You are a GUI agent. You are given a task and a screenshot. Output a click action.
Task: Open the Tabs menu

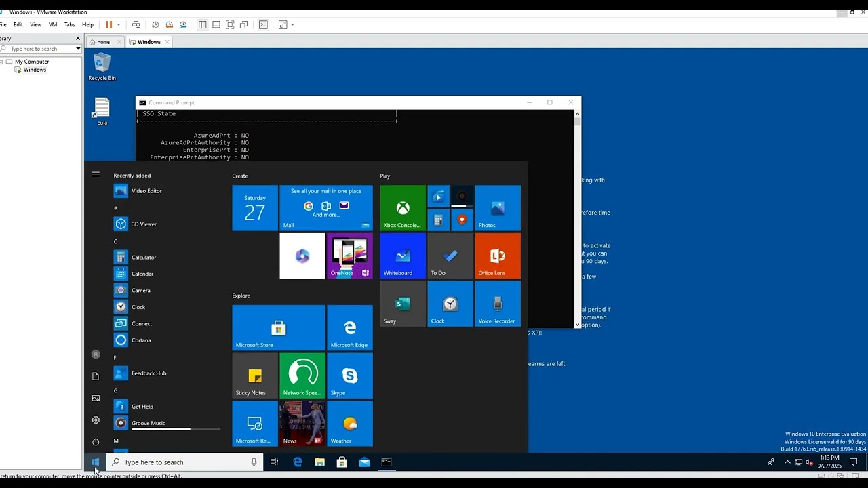pyautogui.click(x=69, y=24)
